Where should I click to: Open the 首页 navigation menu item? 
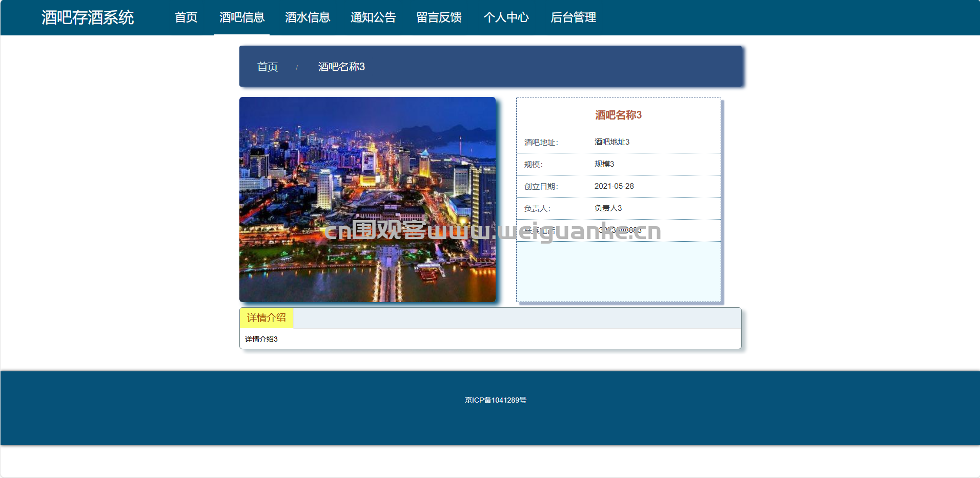click(x=186, y=17)
